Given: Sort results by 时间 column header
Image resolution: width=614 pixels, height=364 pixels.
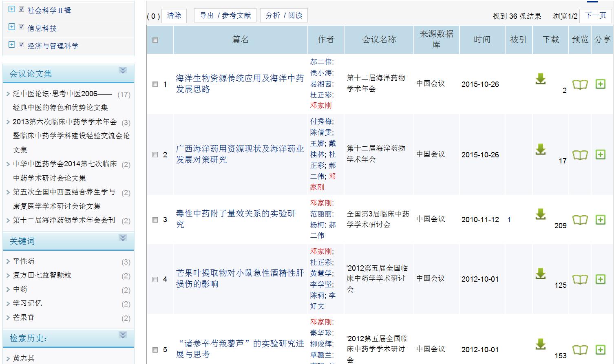Looking at the screenshot, I should click(x=482, y=40).
